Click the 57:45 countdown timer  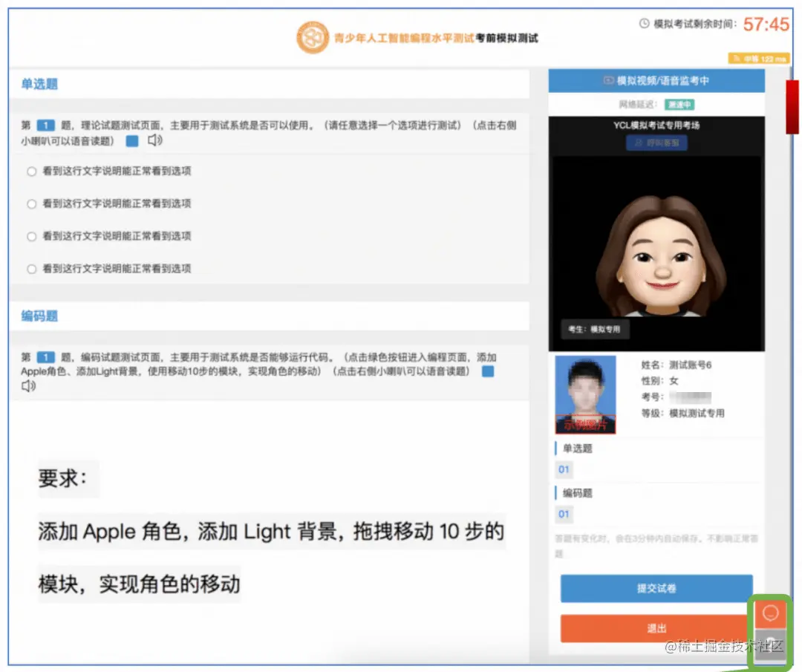coord(766,24)
